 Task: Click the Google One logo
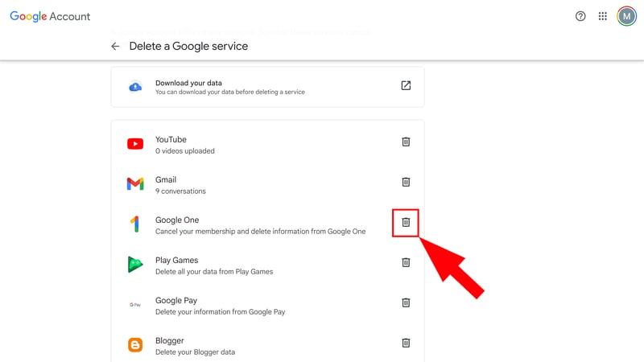135,224
